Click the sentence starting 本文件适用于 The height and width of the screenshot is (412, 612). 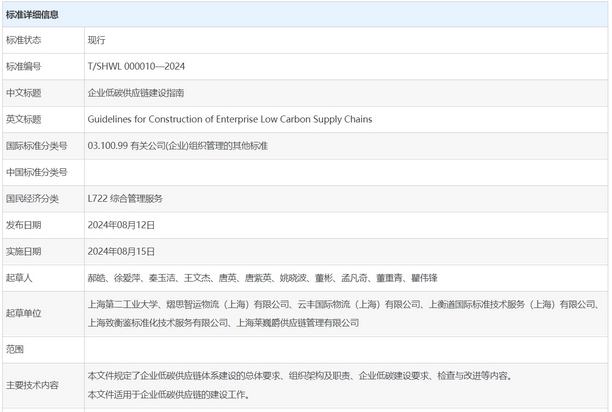click(168, 394)
